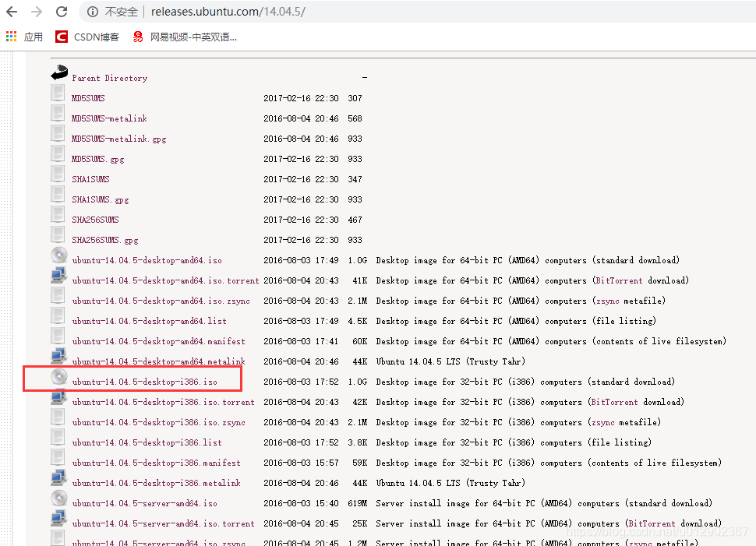
Task: Open ubuntu-14.04.5-desktop-amd64.list link
Action: (149, 321)
